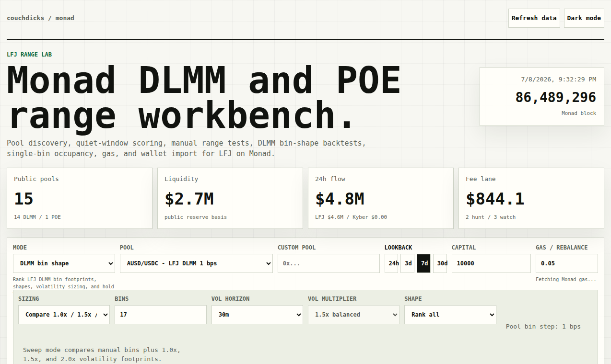Click the Gas / Rebalance field showing 0.05
The image size is (611, 364).
pos(567,263)
